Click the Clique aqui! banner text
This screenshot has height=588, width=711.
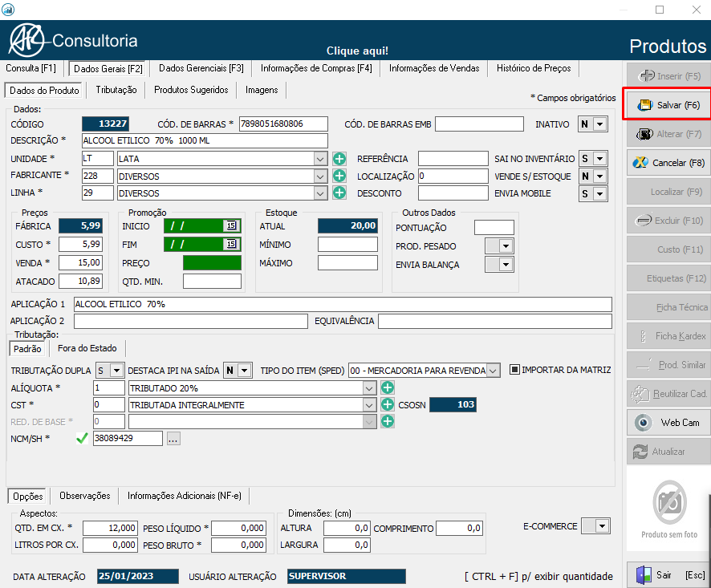(357, 51)
